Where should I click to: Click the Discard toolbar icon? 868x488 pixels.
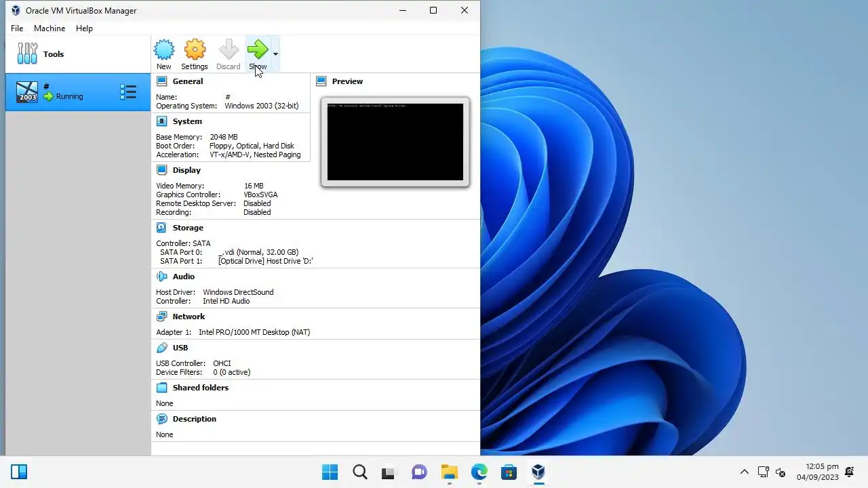(229, 50)
